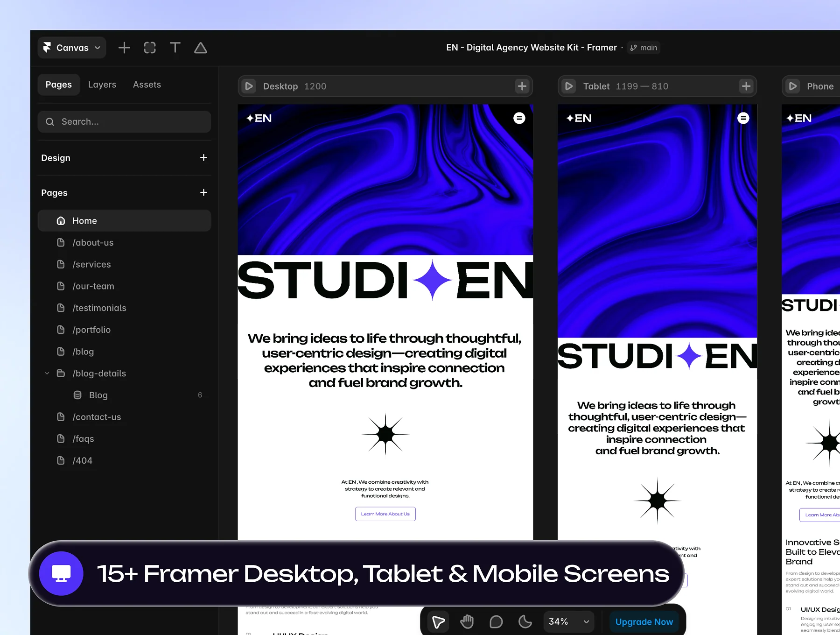840x635 pixels.
Task: Add breakpoint after Tablet with plus
Action: click(746, 86)
